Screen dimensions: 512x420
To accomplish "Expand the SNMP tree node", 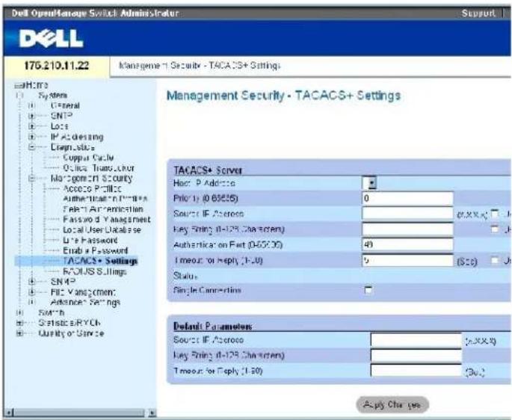I will pyautogui.click(x=31, y=282).
